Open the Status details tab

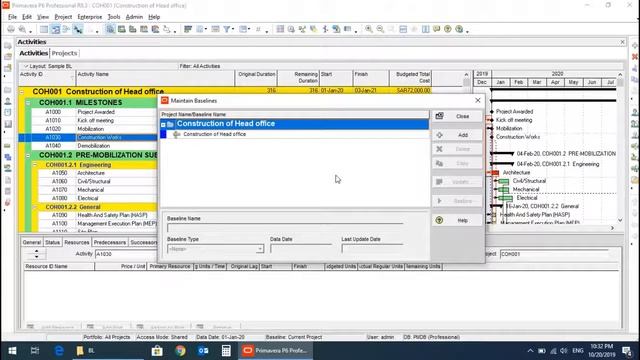[x=52, y=242]
